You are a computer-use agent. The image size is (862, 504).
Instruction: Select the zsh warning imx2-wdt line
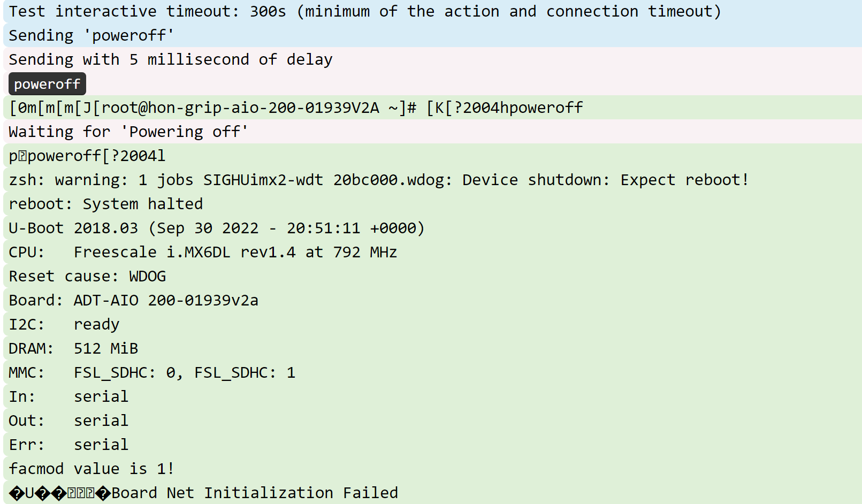(432, 180)
